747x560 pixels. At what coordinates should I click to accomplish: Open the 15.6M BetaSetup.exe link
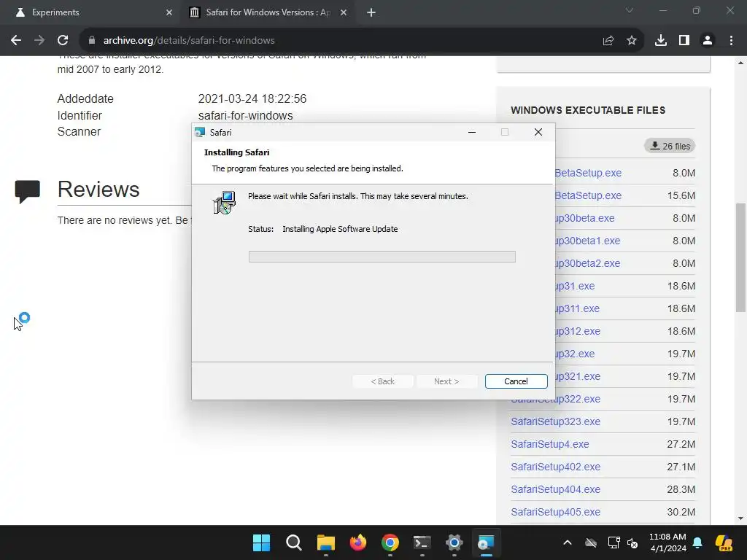(x=588, y=195)
